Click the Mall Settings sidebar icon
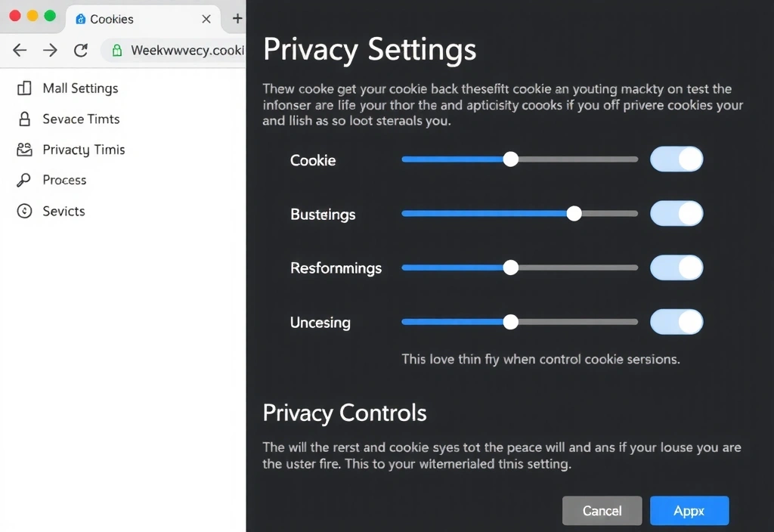Viewport: 774px width, 532px height. click(24, 88)
